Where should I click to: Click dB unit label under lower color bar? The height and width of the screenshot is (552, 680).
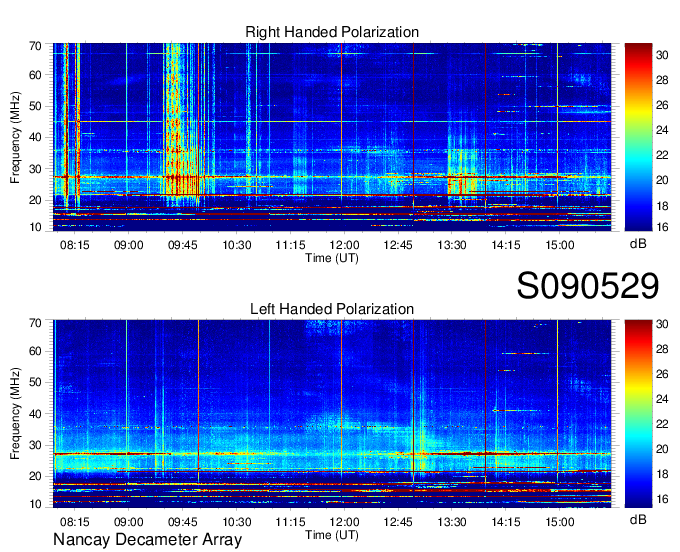(638, 519)
